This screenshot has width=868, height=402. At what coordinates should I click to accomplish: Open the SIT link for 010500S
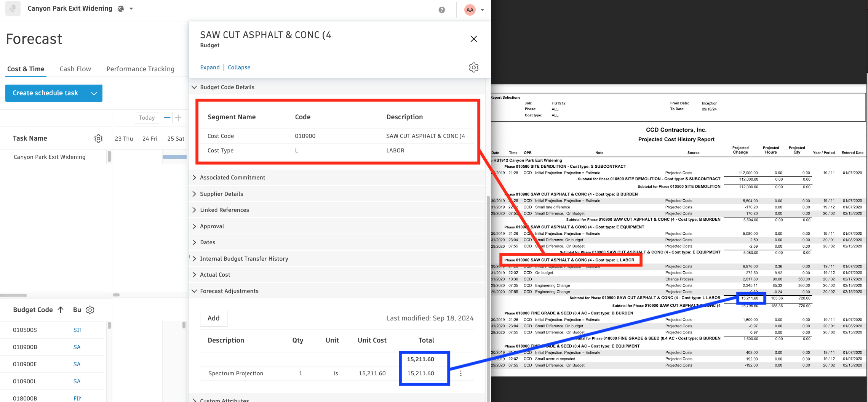tap(77, 330)
